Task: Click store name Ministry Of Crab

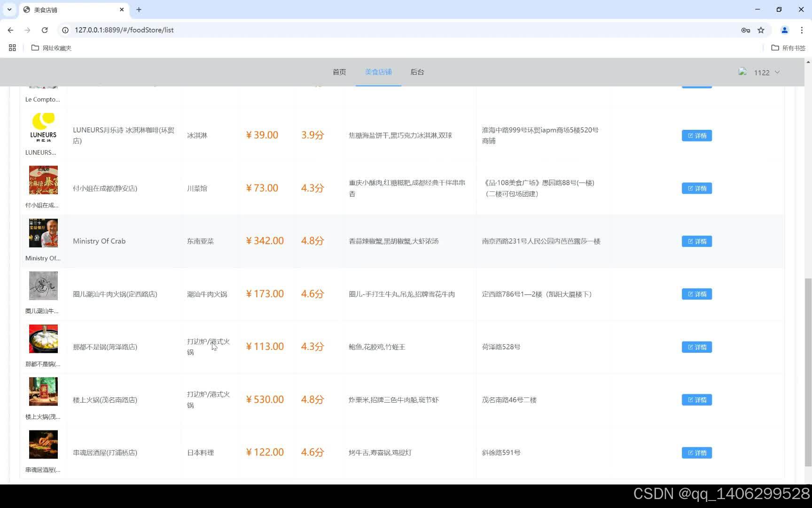Action: (99, 241)
